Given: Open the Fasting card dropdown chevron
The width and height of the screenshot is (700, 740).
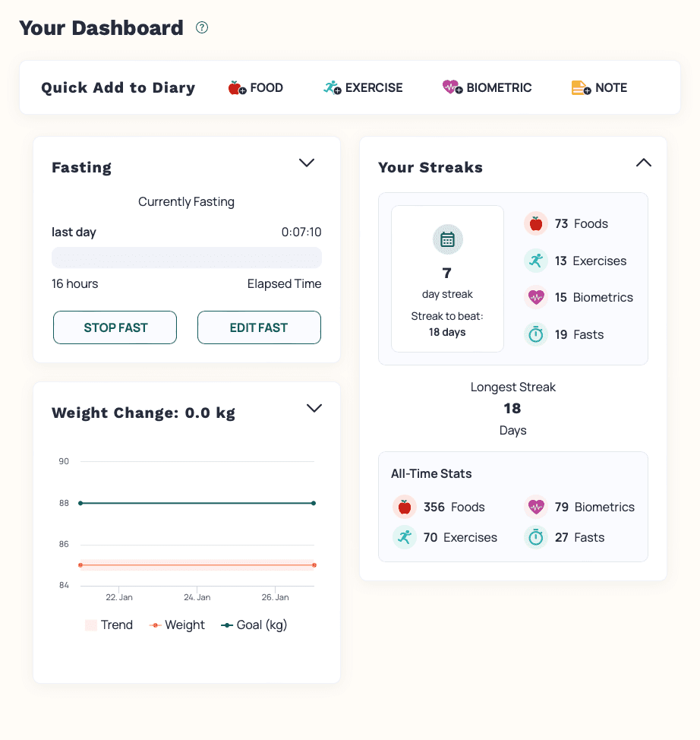Looking at the screenshot, I should (307, 163).
